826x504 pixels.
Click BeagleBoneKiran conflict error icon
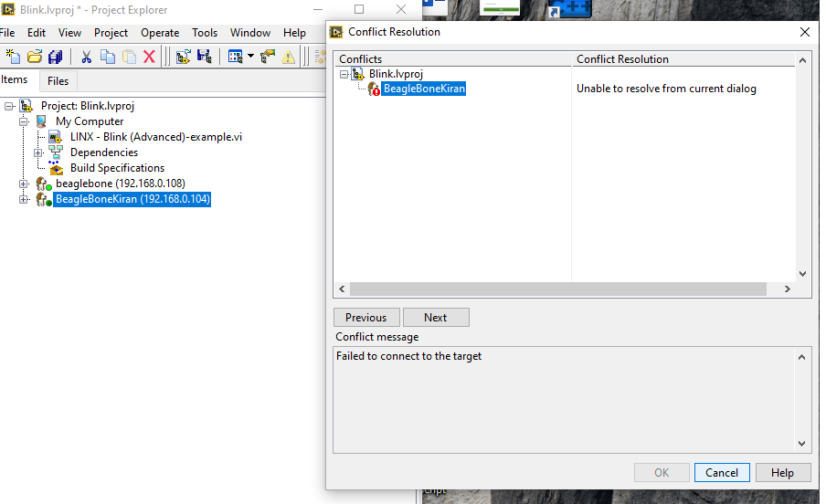[374, 89]
